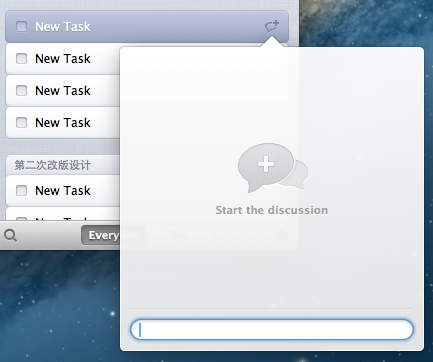This screenshot has height=362, width=433.
Task: Click the magnifying glass search icon
Action: [11, 236]
